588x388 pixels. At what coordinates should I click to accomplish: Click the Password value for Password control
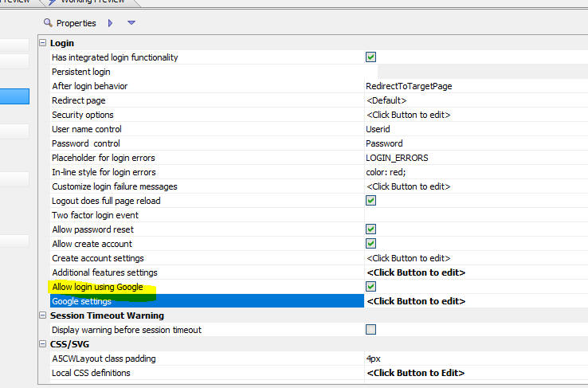(384, 143)
